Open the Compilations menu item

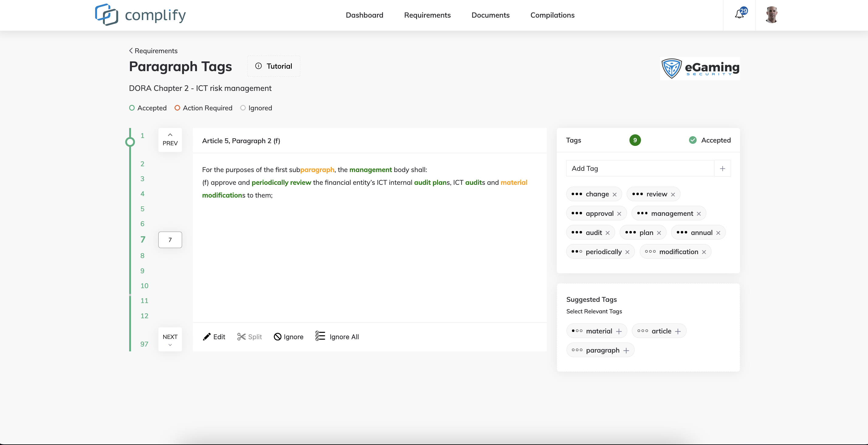[552, 15]
